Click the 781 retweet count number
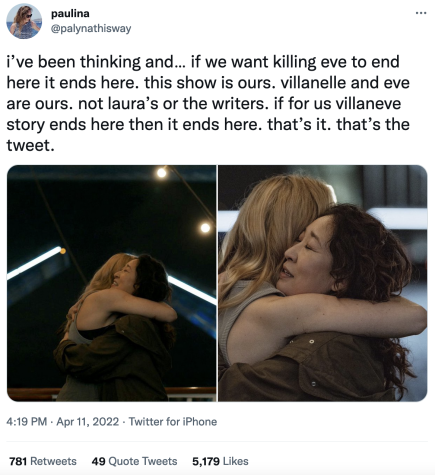Image resolution: width=435 pixels, height=475 pixels. coord(18,461)
